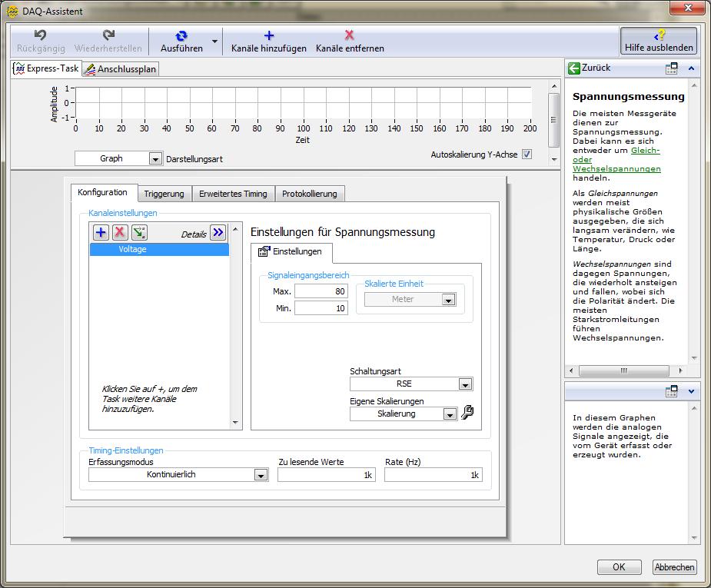Click horizontal scrollbar in help panel
This screenshot has height=588, width=711.
pyautogui.click(x=623, y=370)
